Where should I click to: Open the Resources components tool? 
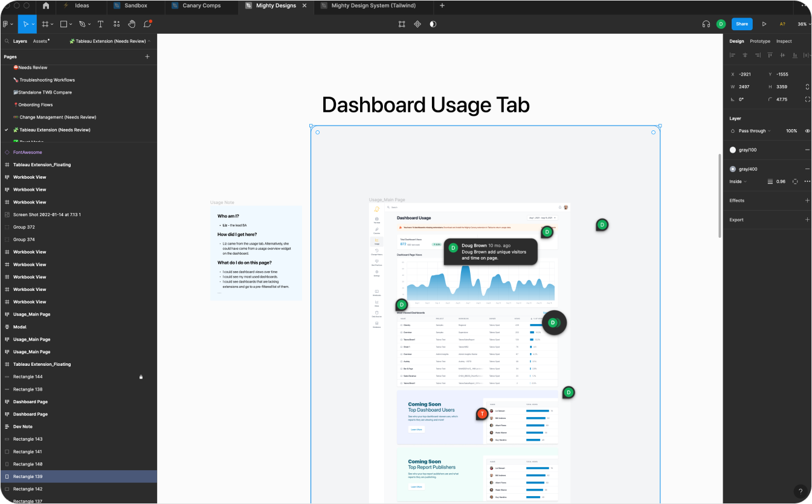(116, 24)
